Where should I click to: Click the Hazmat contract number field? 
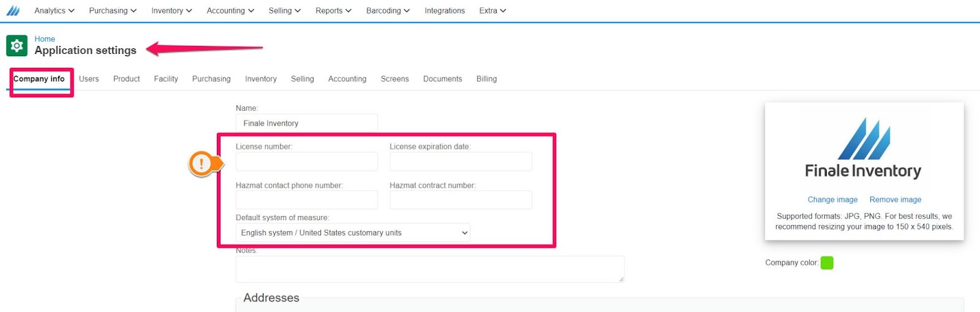[x=461, y=200]
